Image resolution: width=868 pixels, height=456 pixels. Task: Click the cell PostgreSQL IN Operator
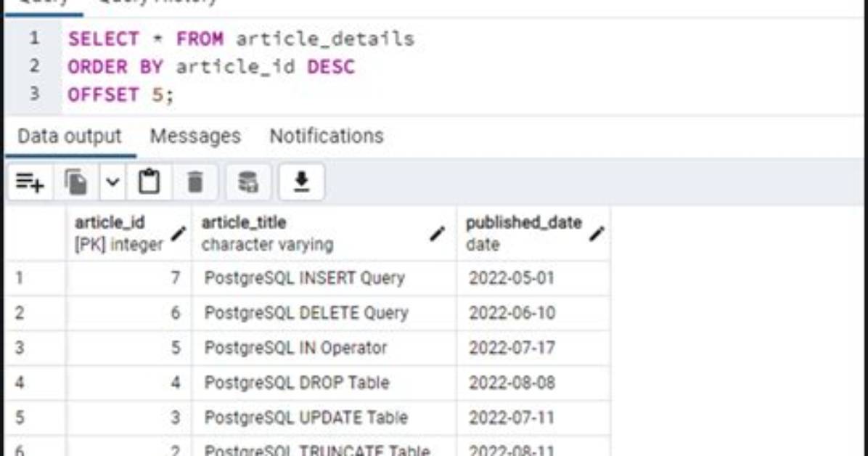click(324, 347)
